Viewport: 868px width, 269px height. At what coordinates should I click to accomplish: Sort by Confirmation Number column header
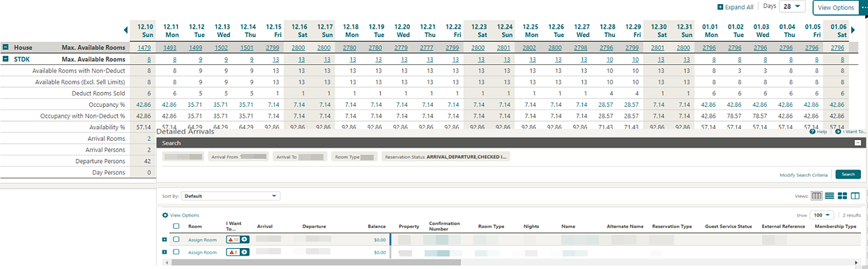tap(444, 226)
